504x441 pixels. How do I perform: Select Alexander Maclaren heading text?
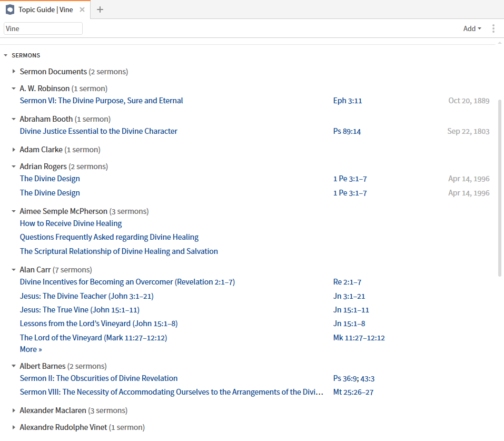pyautogui.click(x=53, y=410)
